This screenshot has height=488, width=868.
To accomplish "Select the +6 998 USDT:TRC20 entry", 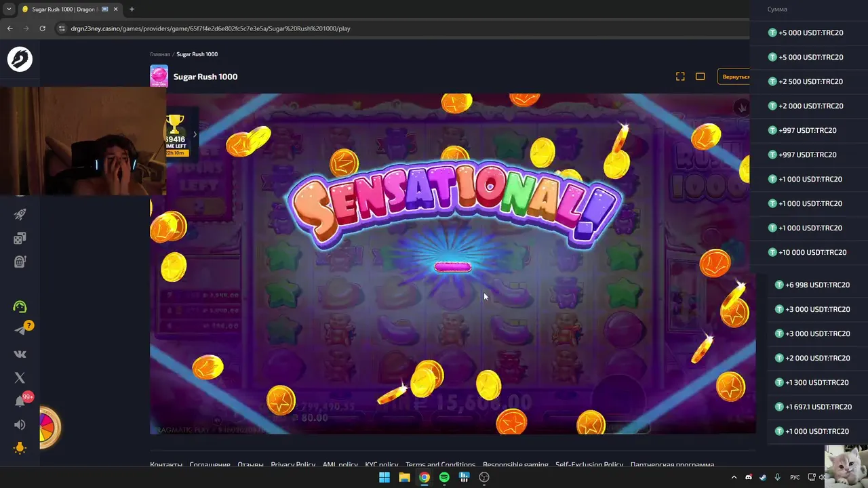I will 812,285.
